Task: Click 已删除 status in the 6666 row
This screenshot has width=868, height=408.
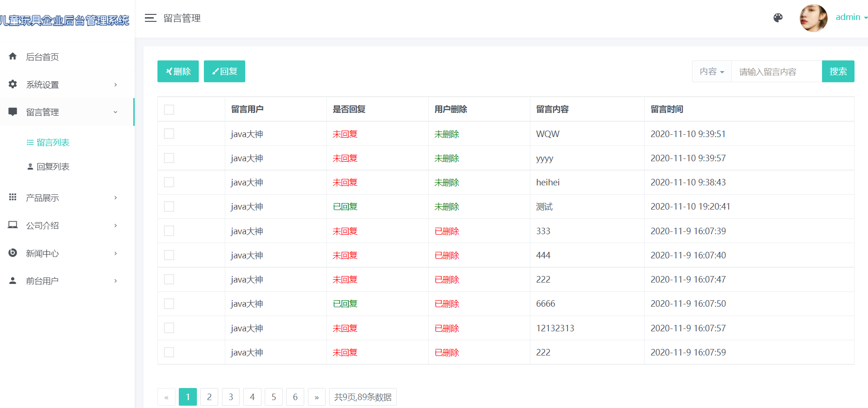Action: click(x=447, y=304)
